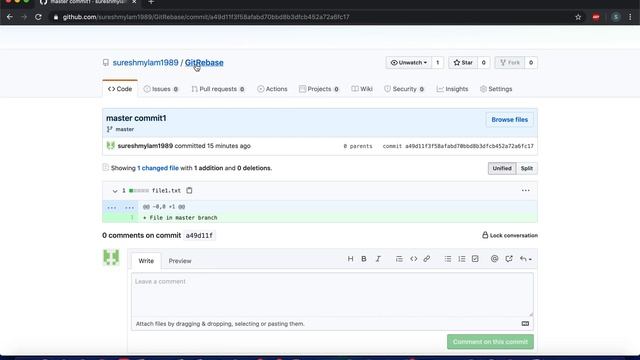Viewport: 640px width, 360px height.
Task: Open the sureshmylam1989 owner link
Action: click(145, 62)
